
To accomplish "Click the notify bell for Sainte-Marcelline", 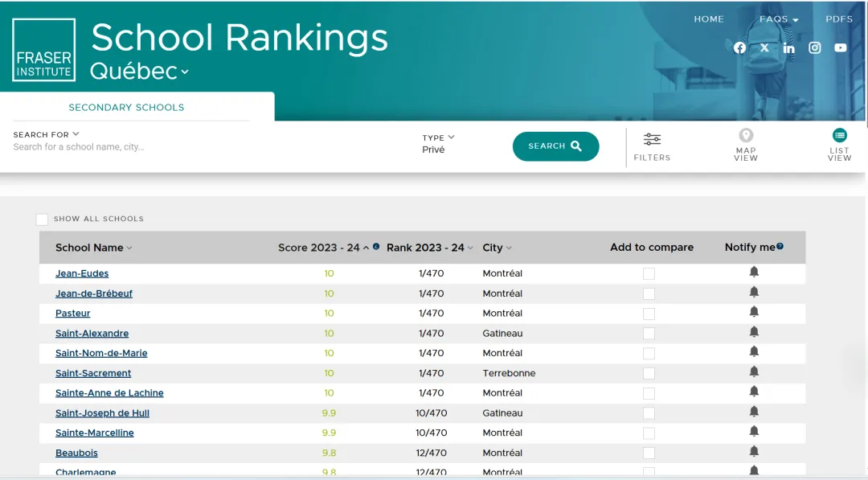I will 754,431.
